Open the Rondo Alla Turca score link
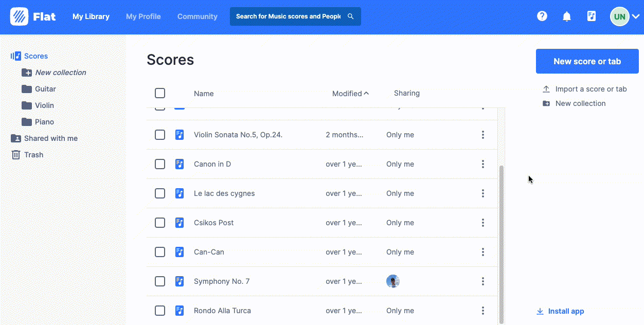This screenshot has height=325, width=644. [222, 311]
